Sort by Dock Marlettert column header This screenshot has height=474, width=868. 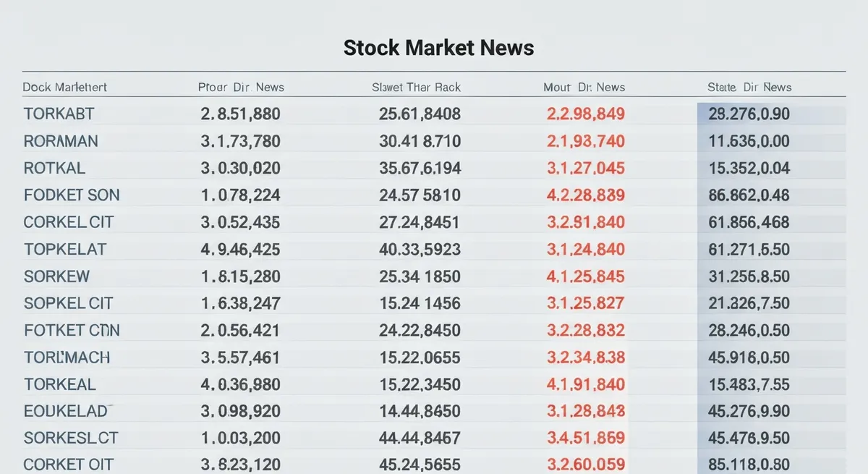[x=65, y=87]
